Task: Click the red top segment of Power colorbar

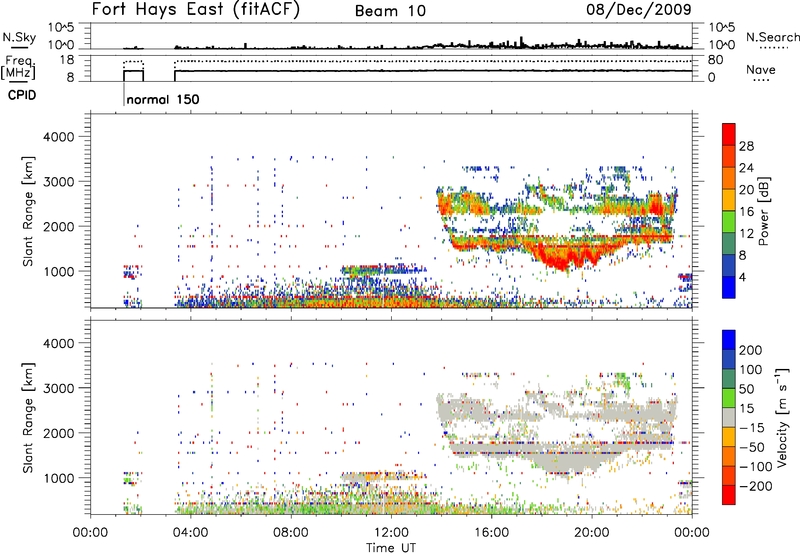Action: click(729, 134)
